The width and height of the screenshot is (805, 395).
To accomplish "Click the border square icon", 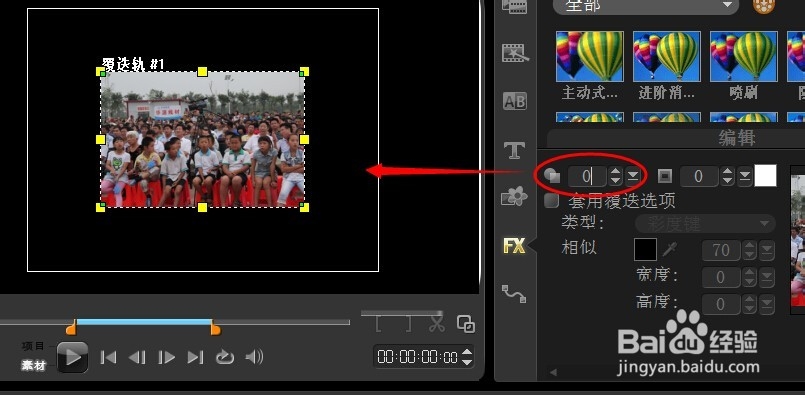I will click(665, 176).
